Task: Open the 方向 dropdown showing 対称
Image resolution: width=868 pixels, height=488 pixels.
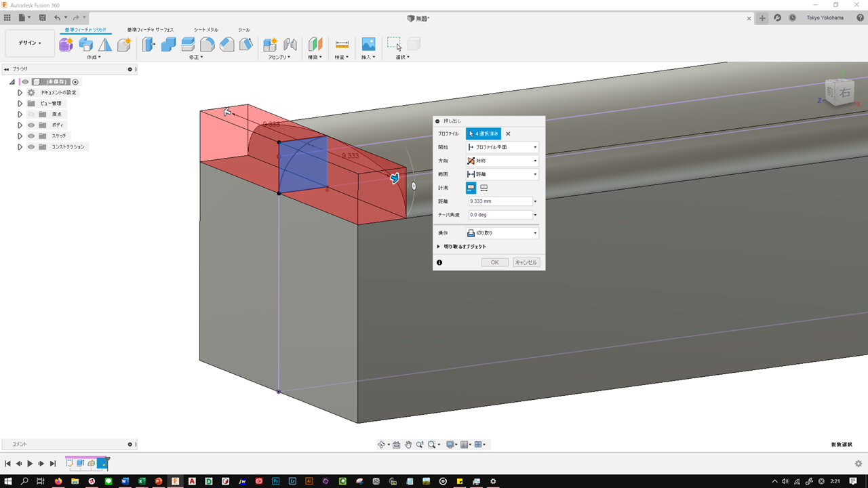Action: tap(502, 161)
